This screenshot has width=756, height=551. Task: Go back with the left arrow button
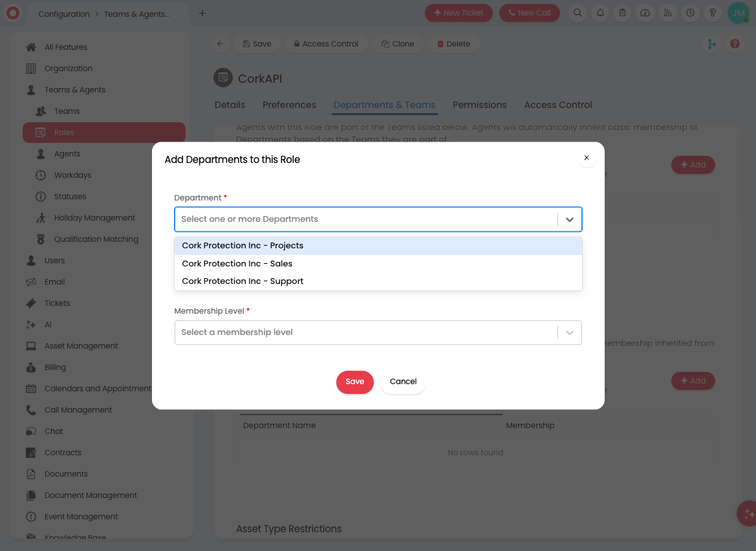coord(221,44)
